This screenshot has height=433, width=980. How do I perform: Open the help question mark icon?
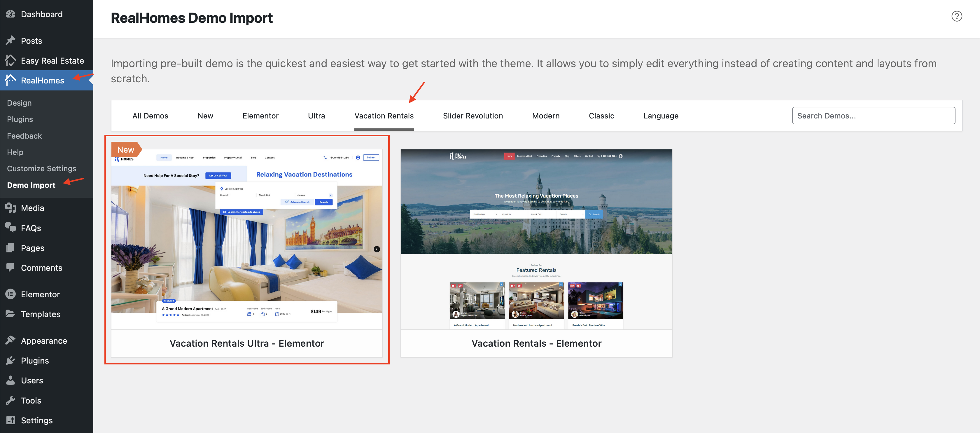[957, 16]
